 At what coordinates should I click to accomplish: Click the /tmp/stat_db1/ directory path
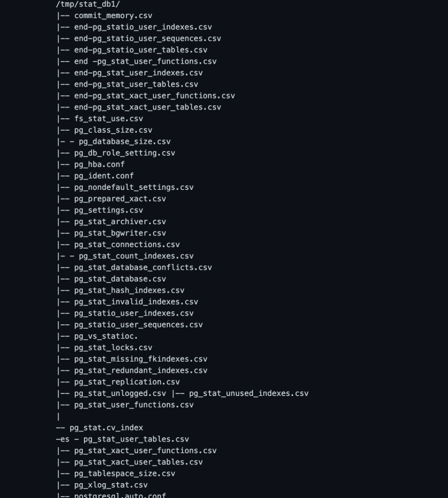point(84,4)
